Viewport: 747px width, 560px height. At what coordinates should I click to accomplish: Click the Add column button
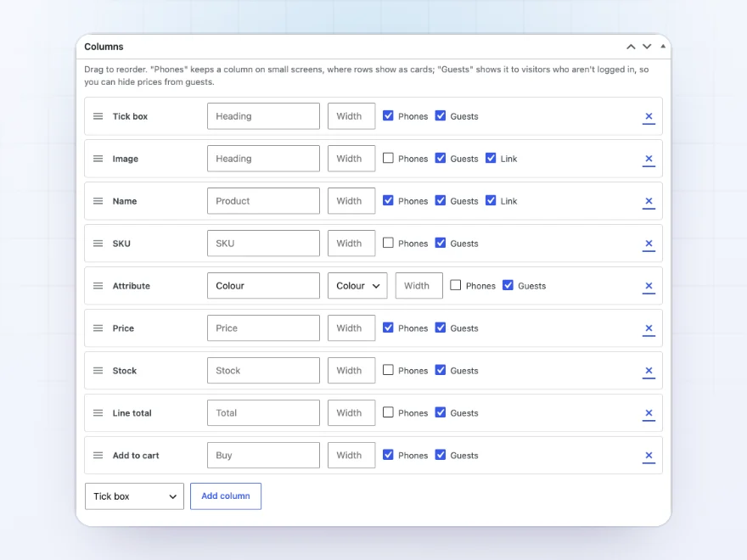pyautogui.click(x=226, y=496)
